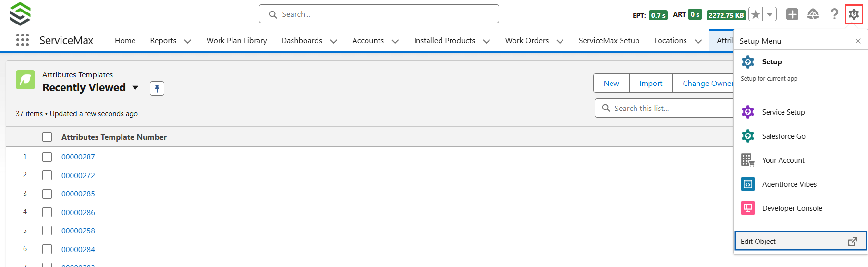Viewport: 868px width, 267px height.
Task: Pin the Recently Viewed list view
Action: [157, 88]
